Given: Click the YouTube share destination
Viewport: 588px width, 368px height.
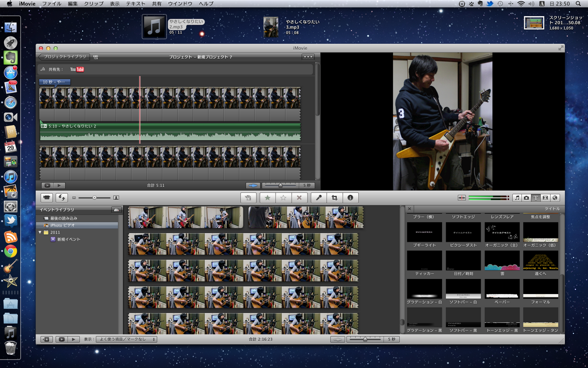Looking at the screenshot, I should [77, 69].
